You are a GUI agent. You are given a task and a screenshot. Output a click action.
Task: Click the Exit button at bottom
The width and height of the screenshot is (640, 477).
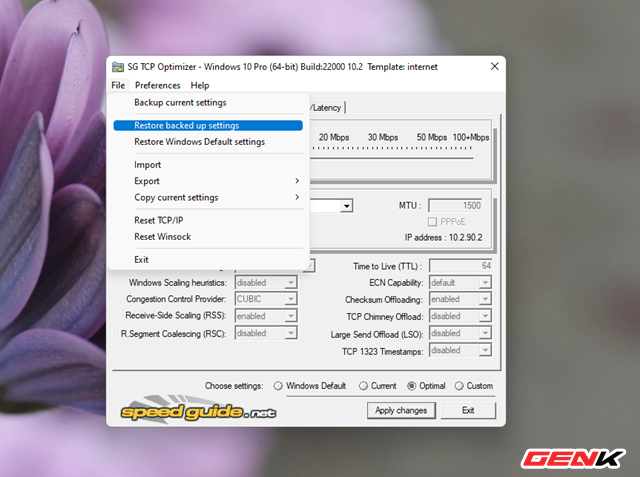[468, 410]
